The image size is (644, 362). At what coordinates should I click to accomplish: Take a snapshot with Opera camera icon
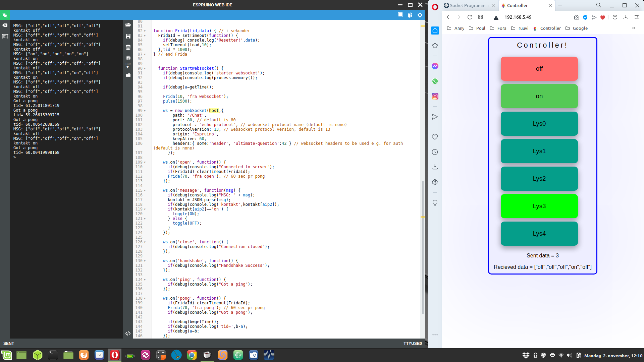(576, 17)
